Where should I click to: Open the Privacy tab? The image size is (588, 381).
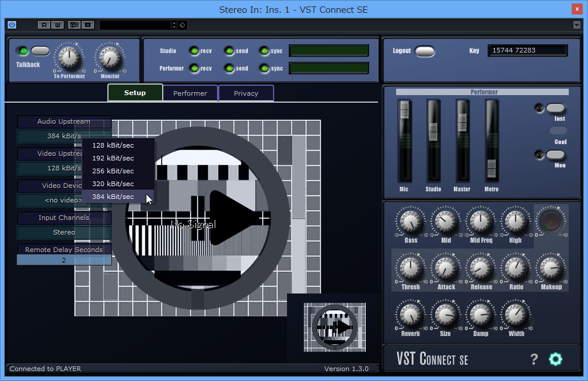click(x=246, y=93)
